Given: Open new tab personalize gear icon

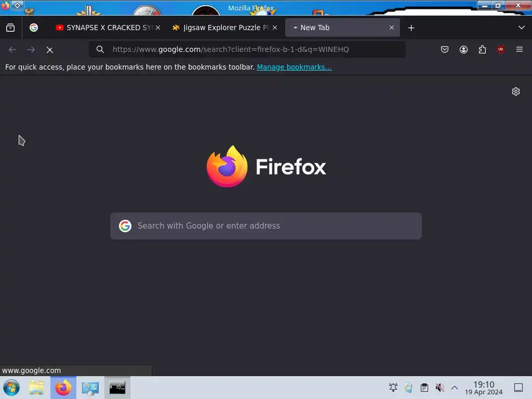Looking at the screenshot, I should [x=516, y=91].
